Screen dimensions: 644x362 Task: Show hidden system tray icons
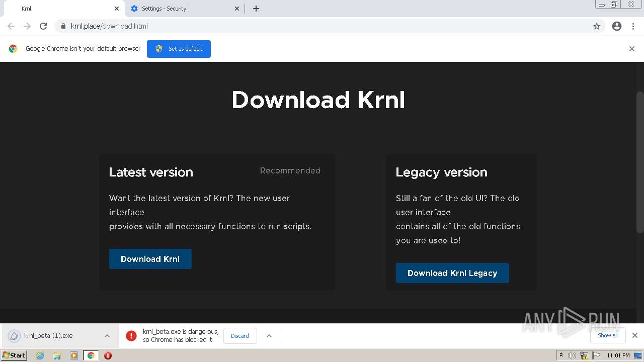pyautogui.click(x=561, y=355)
